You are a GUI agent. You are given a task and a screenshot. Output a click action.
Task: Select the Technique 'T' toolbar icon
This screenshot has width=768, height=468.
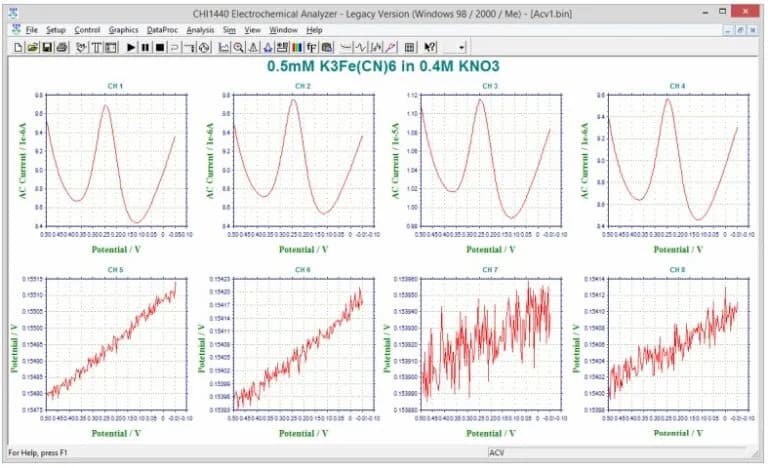pos(97,47)
